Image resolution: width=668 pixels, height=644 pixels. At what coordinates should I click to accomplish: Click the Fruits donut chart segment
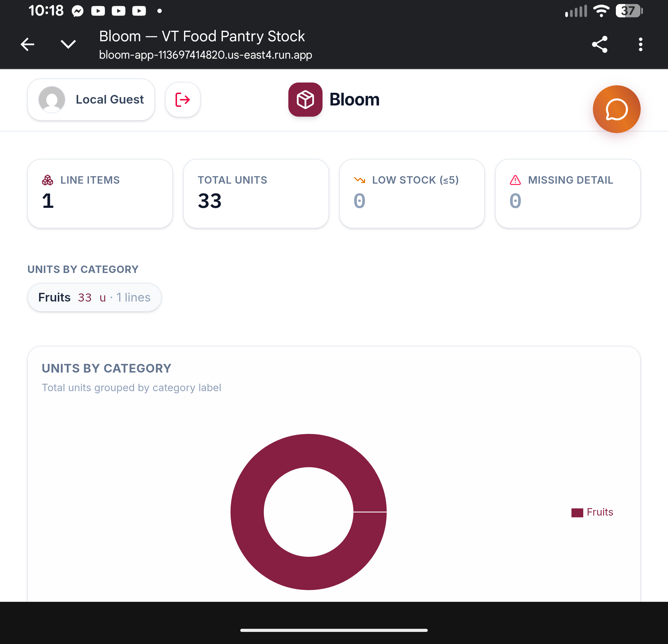coord(247,512)
